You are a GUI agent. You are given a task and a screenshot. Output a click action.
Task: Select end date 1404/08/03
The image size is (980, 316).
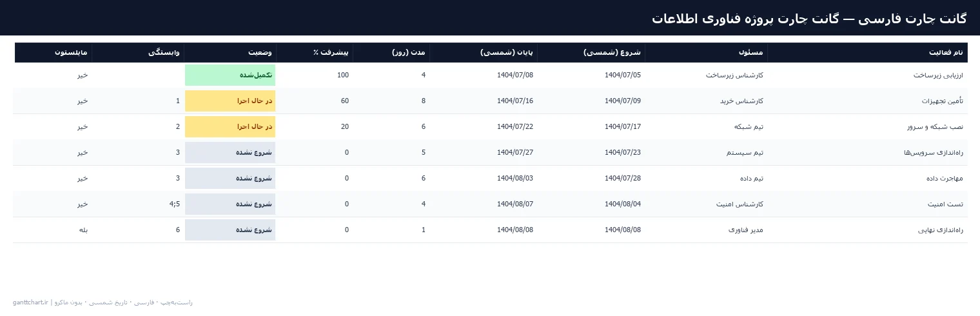[515, 179]
